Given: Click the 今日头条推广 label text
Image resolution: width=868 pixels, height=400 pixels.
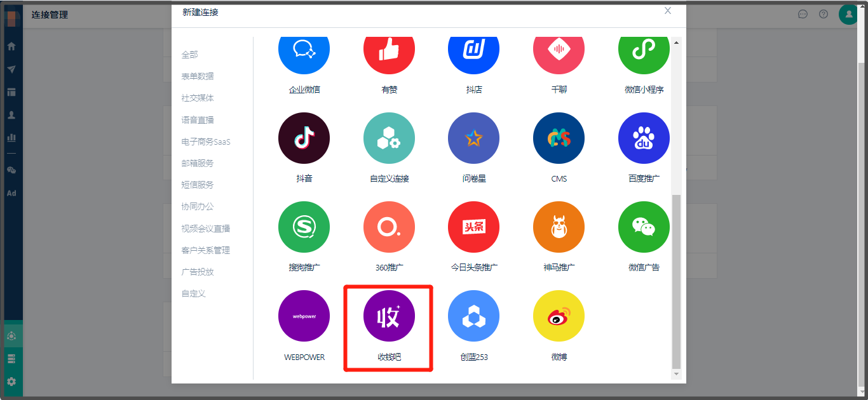Looking at the screenshot, I should (474, 267).
